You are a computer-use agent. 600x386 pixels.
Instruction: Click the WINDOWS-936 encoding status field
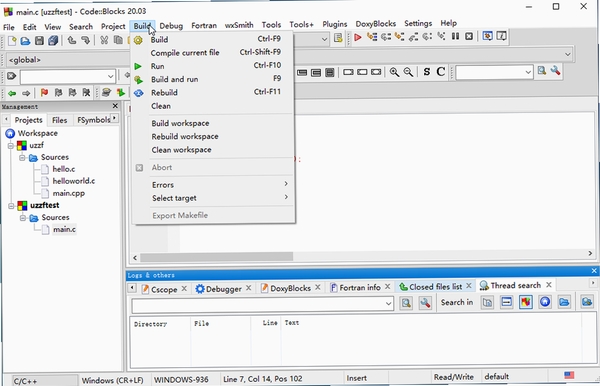181,379
